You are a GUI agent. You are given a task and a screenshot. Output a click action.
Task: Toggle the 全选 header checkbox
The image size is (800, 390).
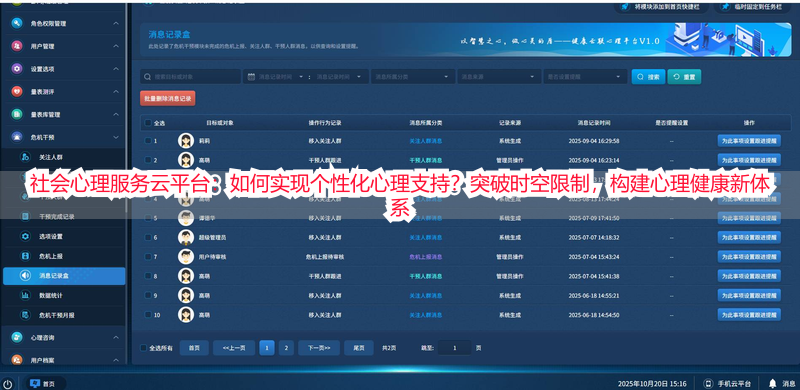[148, 123]
